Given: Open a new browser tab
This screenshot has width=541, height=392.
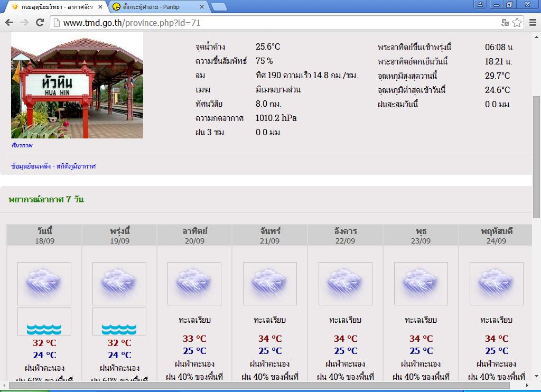Looking at the screenshot, I should click(219, 7).
